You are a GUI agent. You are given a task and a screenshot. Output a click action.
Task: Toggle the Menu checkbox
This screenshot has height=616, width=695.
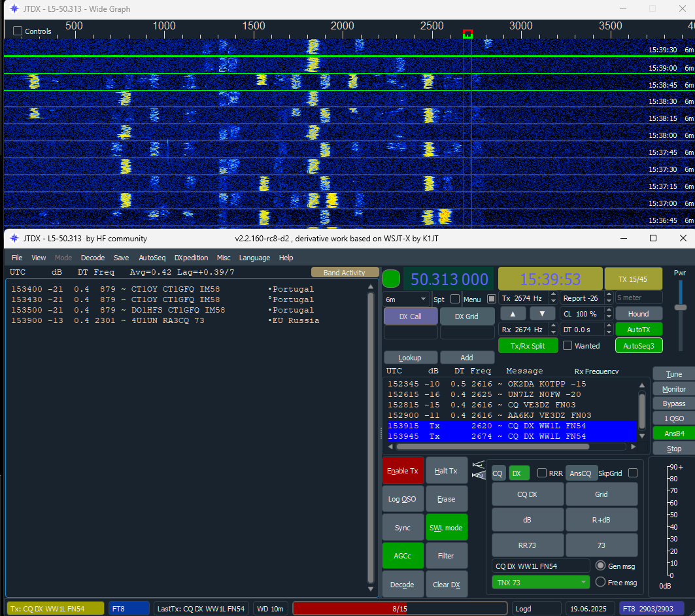492,299
